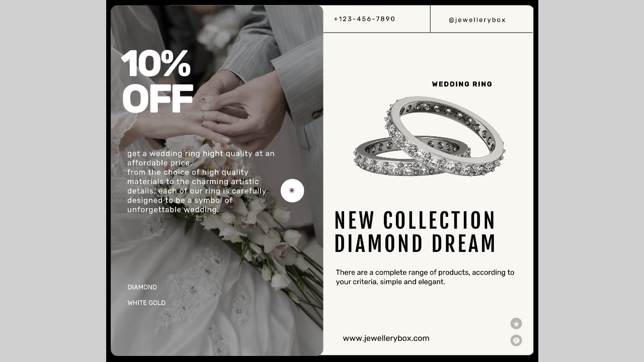Open the @jewellerybox social handle
644x362 pixels.
tap(477, 20)
